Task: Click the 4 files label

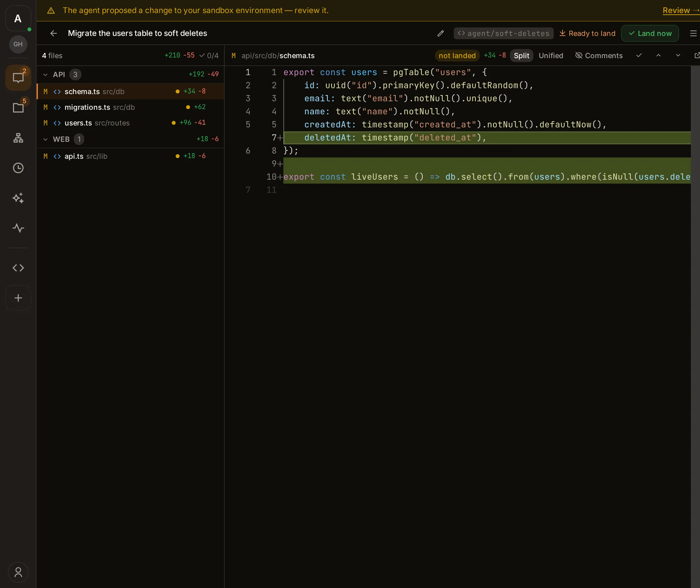Action: 52,56
